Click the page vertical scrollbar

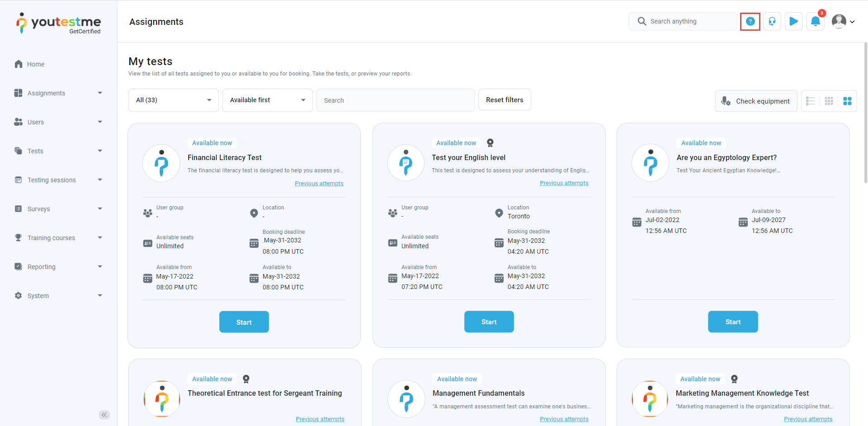point(865,113)
